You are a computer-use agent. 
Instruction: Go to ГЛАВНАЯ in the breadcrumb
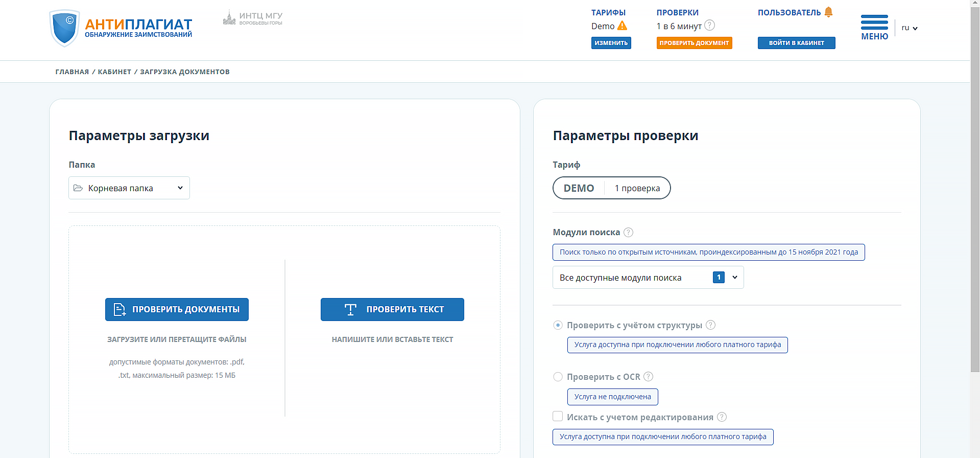(72, 72)
